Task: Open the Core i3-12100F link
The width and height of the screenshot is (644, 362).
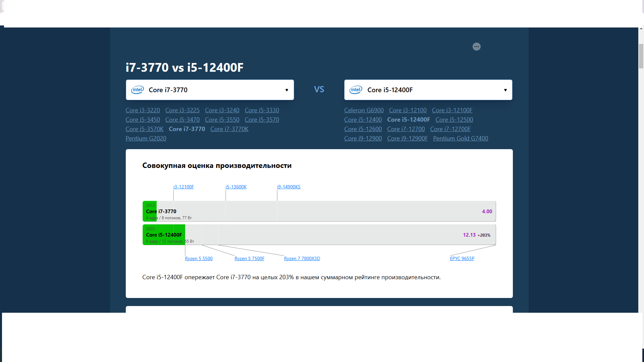Action: tap(452, 110)
